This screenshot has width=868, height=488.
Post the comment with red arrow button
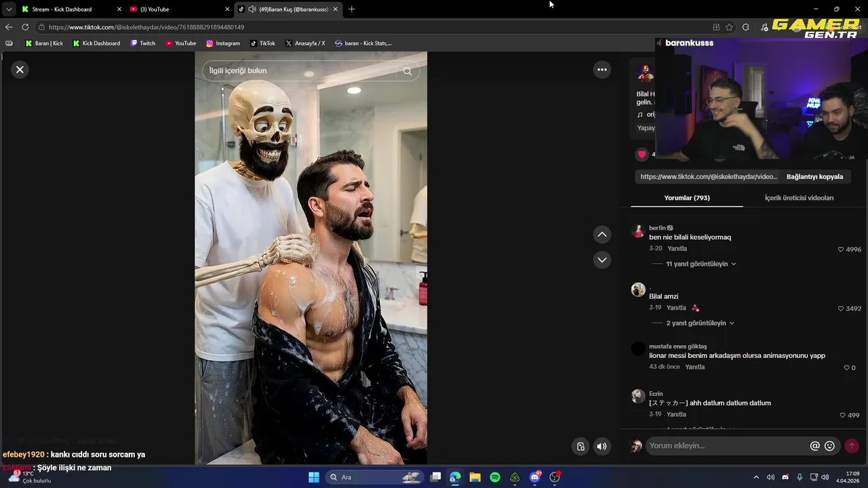pos(851,446)
